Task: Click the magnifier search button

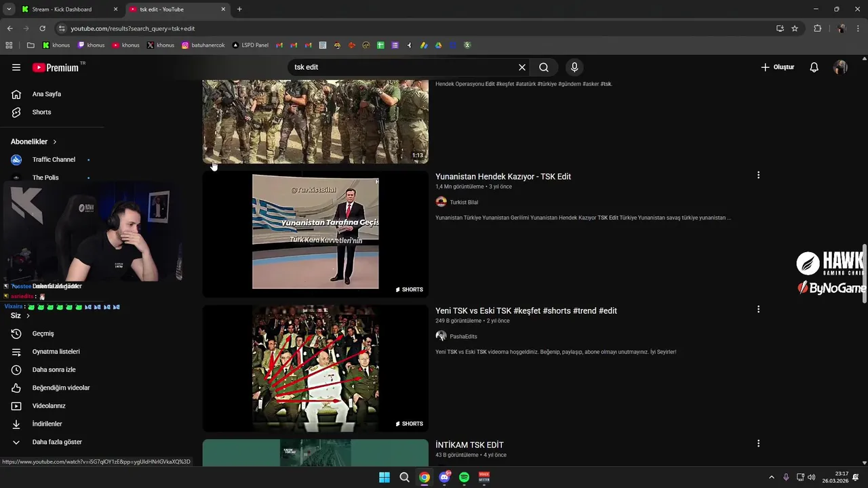Action: pos(544,67)
